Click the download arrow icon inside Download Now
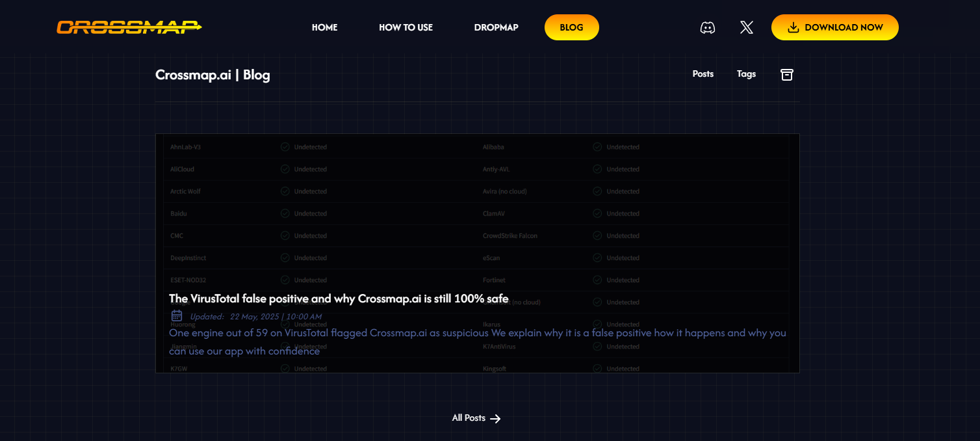The image size is (980, 441). click(x=793, y=27)
